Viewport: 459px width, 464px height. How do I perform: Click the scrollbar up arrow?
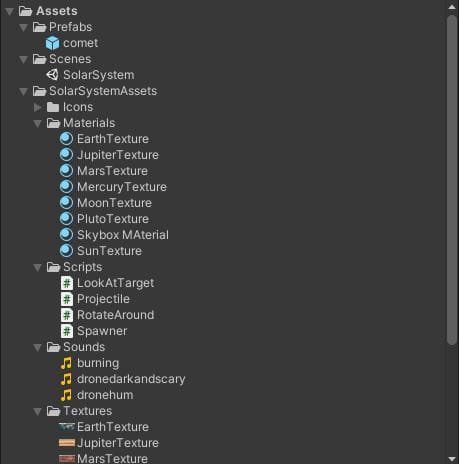[452, 7]
